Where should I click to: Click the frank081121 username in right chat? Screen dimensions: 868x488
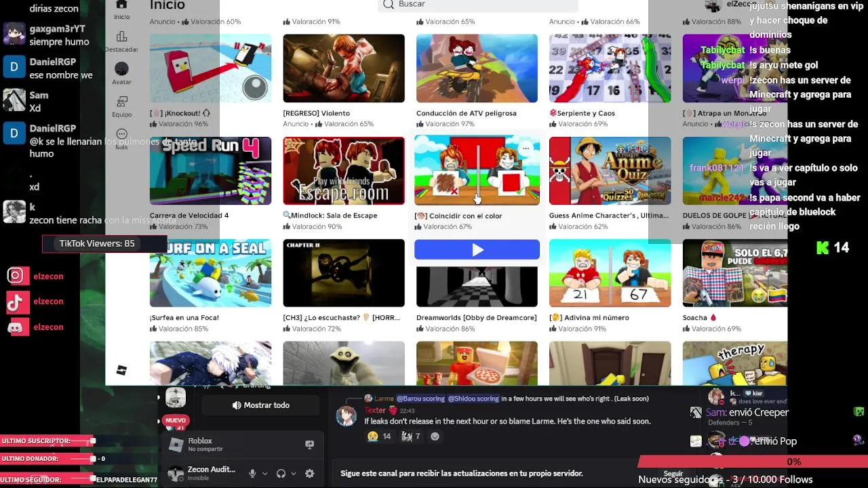(x=717, y=168)
